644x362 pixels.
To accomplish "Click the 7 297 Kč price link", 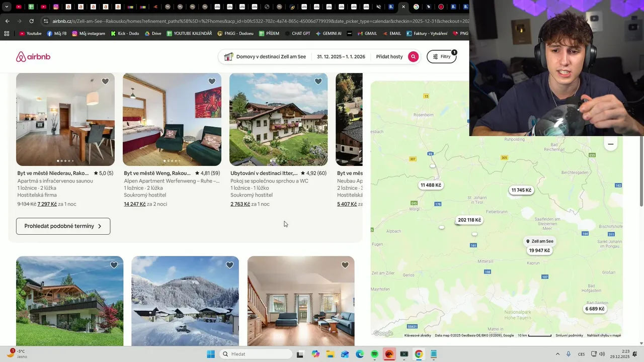I will tap(47, 204).
